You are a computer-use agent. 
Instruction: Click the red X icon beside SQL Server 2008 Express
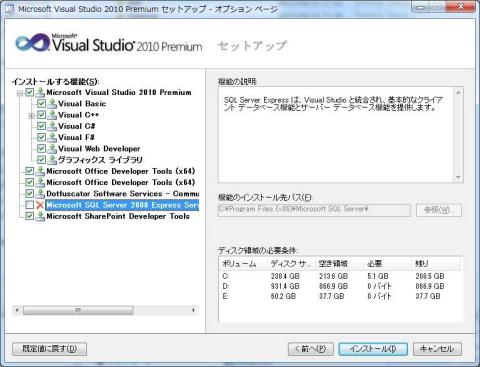(40, 205)
